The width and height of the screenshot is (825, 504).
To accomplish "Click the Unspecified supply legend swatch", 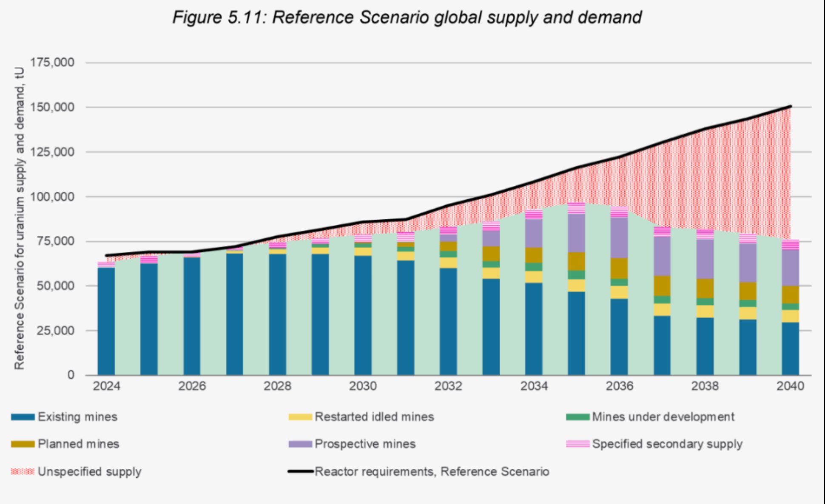I will coord(23,472).
